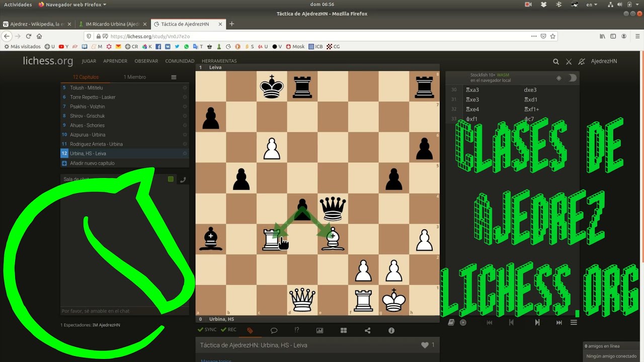
Task: Open notifications bell icon
Action: [582, 61]
